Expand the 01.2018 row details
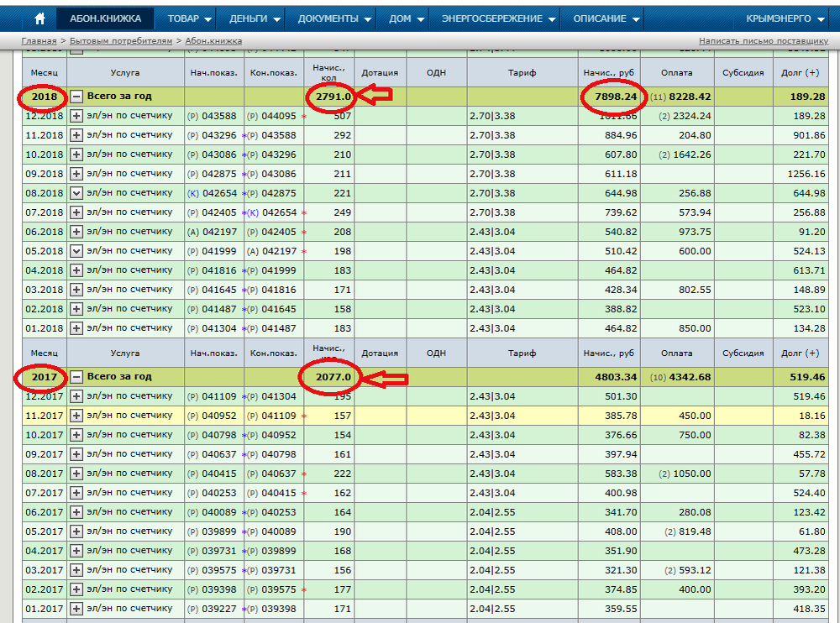The width and height of the screenshot is (840, 623). pyautogui.click(x=76, y=327)
